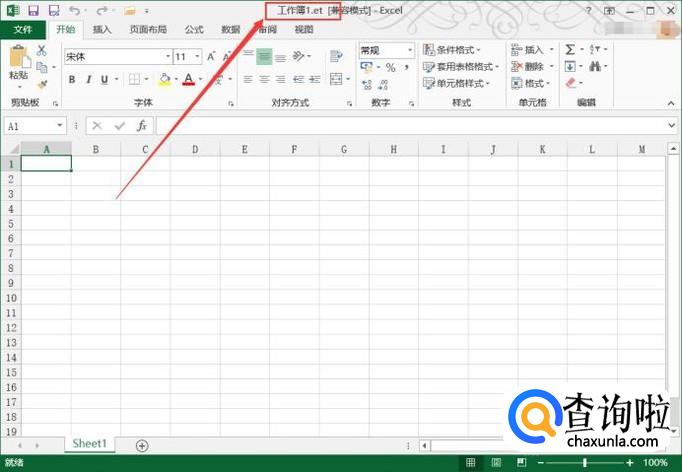682x472 pixels.
Task: Click the 单元格样式 button
Action: pyautogui.click(x=456, y=83)
